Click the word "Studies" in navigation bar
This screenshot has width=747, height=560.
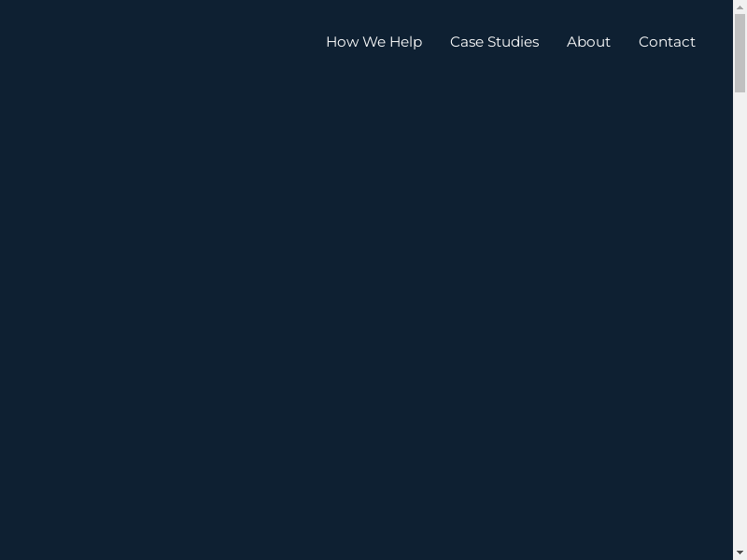point(514,42)
